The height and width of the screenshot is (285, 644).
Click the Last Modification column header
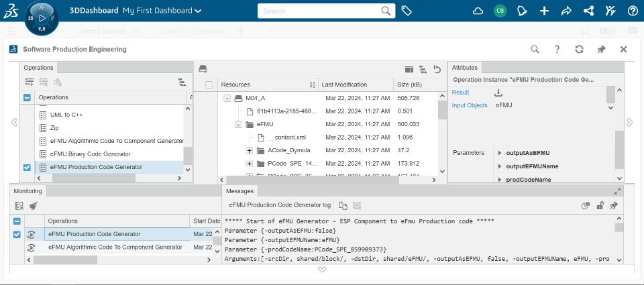[x=356, y=84]
